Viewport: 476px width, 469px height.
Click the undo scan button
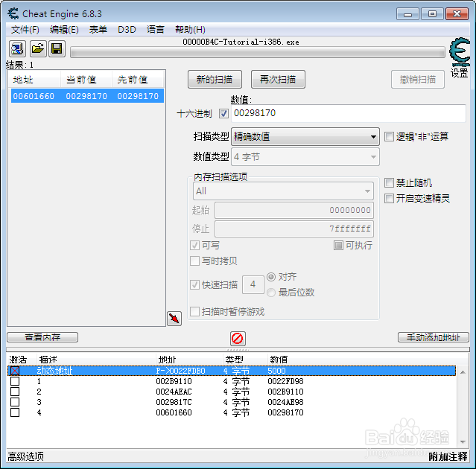[418, 80]
